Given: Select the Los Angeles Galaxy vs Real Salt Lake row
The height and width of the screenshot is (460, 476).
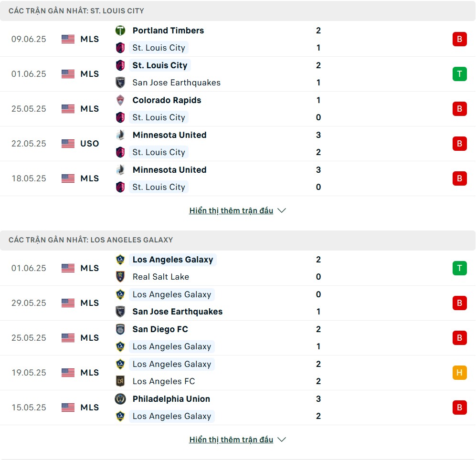Looking at the screenshot, I should tap(238, 268).
